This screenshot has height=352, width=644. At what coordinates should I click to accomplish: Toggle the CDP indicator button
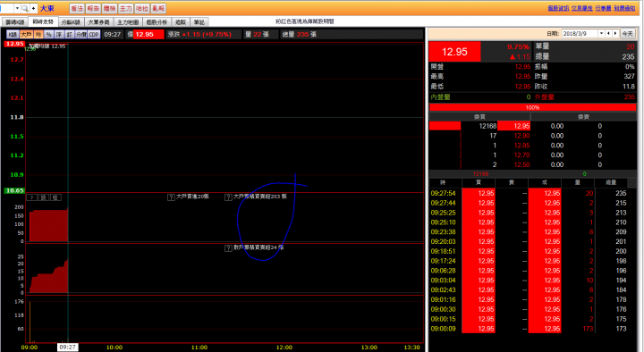(x=94, y=35)
